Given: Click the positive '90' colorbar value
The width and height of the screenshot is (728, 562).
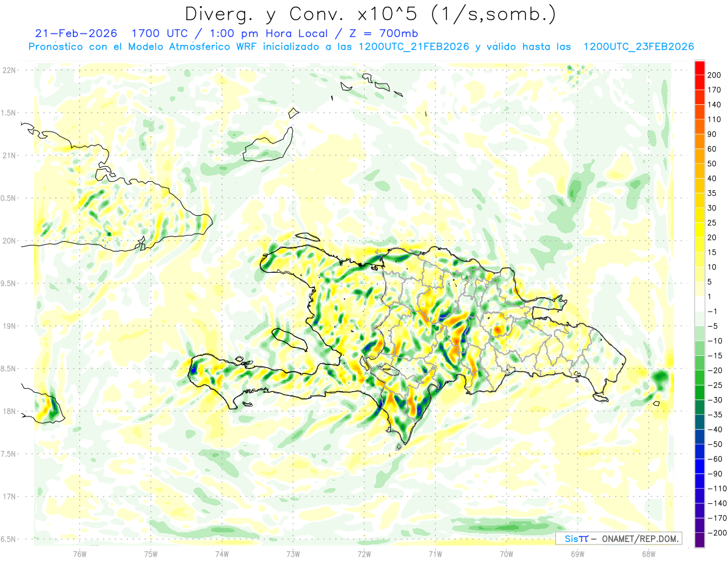Looking at the screenshot, I should (712, 134).
